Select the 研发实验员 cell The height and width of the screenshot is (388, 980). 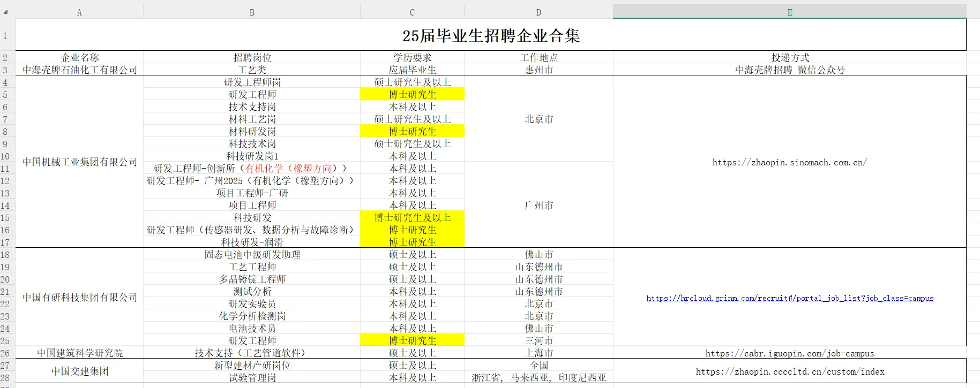point(252,303)
